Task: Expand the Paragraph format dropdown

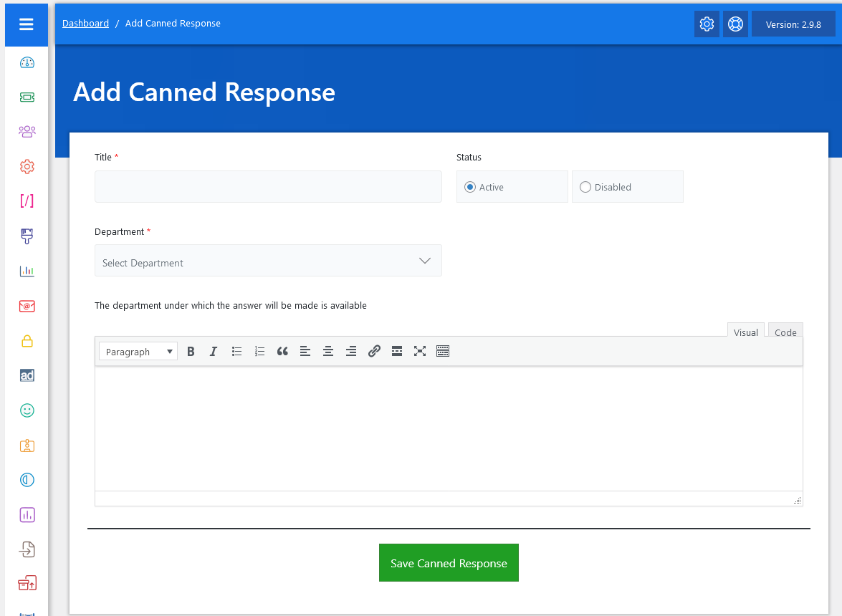Action: pyautogui.click(x=138, y=351)
